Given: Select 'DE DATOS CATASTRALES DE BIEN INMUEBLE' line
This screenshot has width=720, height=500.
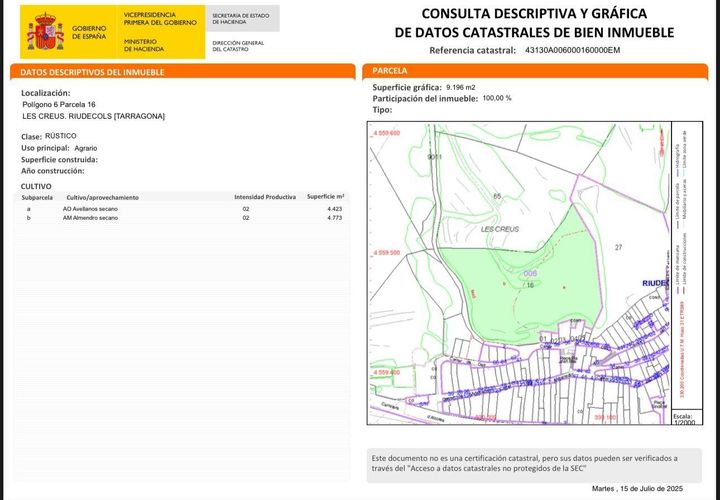Looking at the screenshot, I should pos(534,32).
